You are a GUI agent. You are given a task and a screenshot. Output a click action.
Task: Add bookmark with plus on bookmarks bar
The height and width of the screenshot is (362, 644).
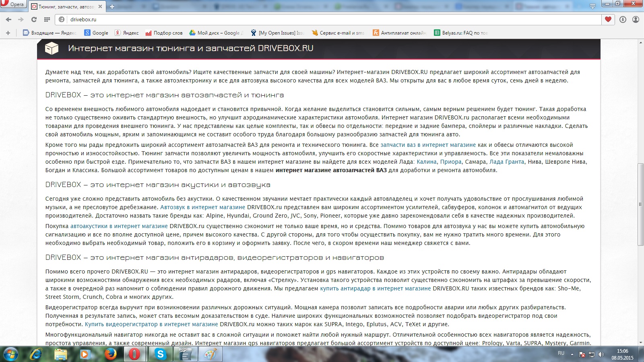click(x=8, y=33)
